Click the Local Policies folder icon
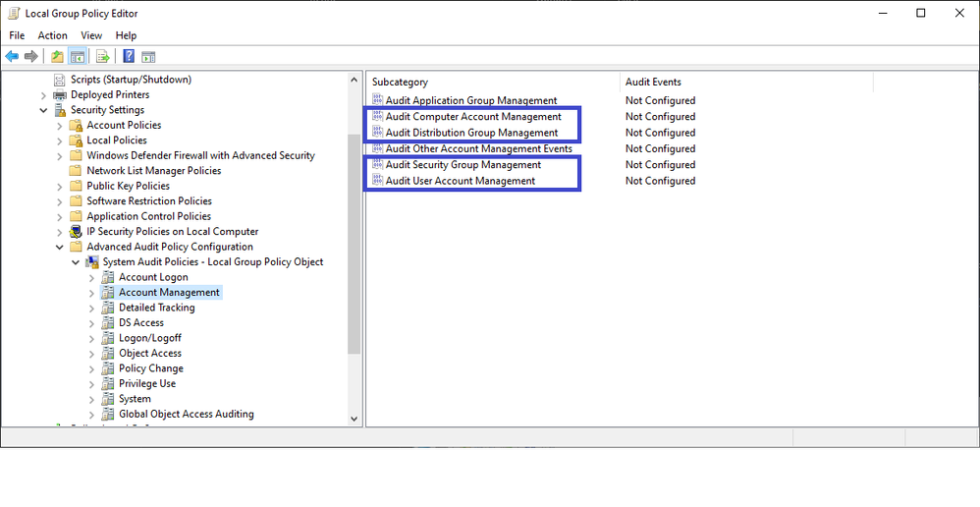This screenshot has height=507, width=980. pos(76,141)
